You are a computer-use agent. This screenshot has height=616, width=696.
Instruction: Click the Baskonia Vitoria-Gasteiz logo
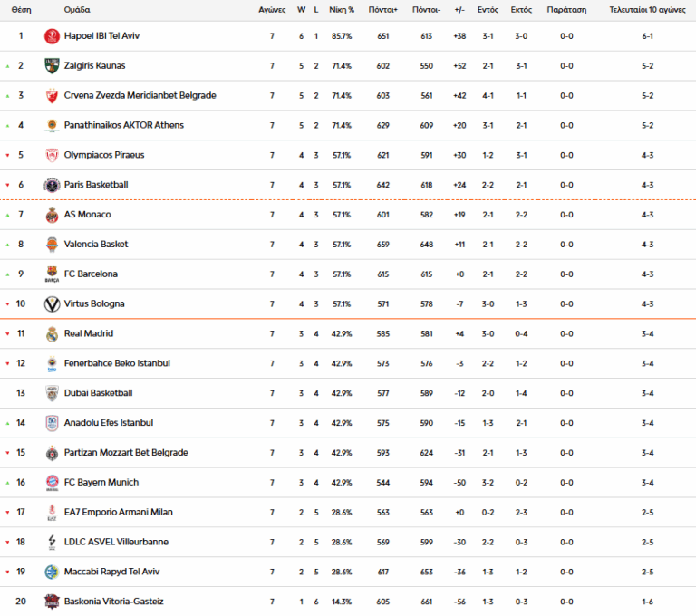(x=51, y=602)
